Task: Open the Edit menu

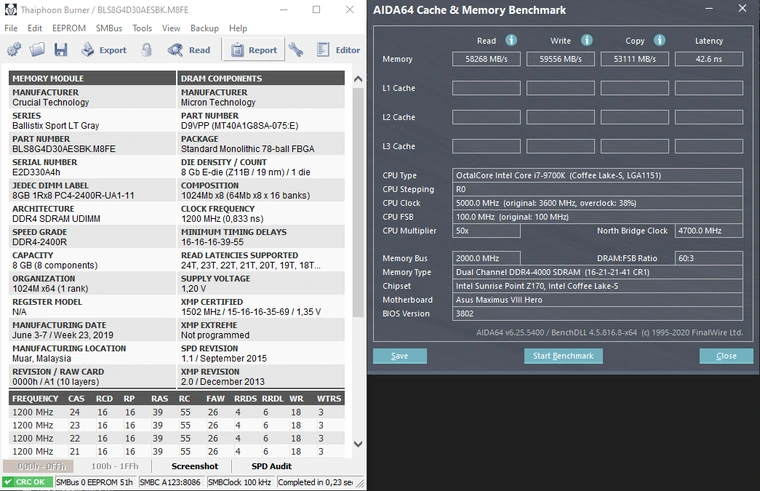Action: (34, 28)
